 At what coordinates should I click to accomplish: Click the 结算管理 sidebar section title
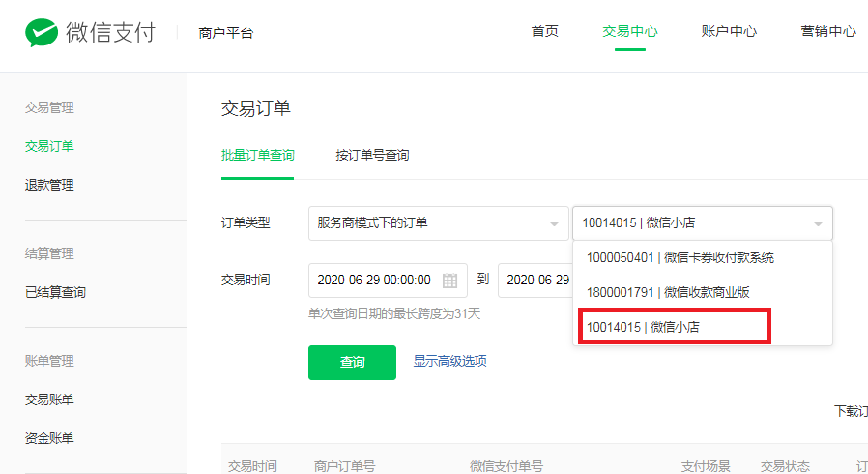pyautogui.click(x=49, y=253)
